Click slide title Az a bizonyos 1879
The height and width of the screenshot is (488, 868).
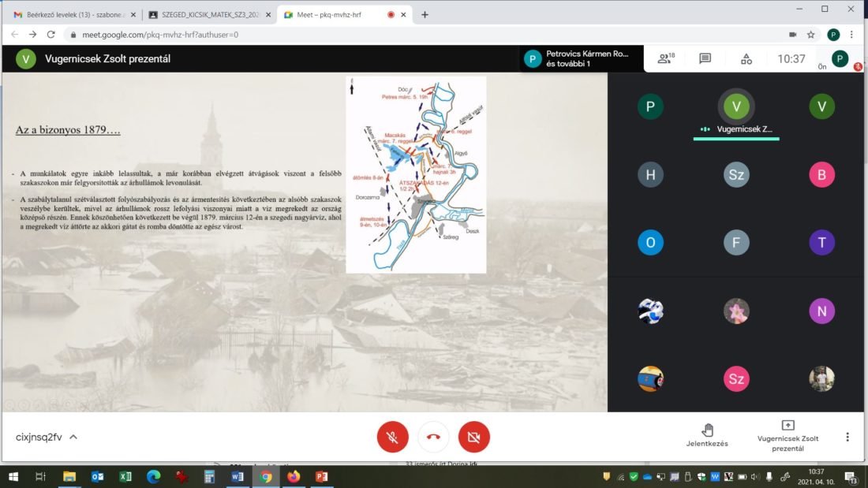coord(68,130)
